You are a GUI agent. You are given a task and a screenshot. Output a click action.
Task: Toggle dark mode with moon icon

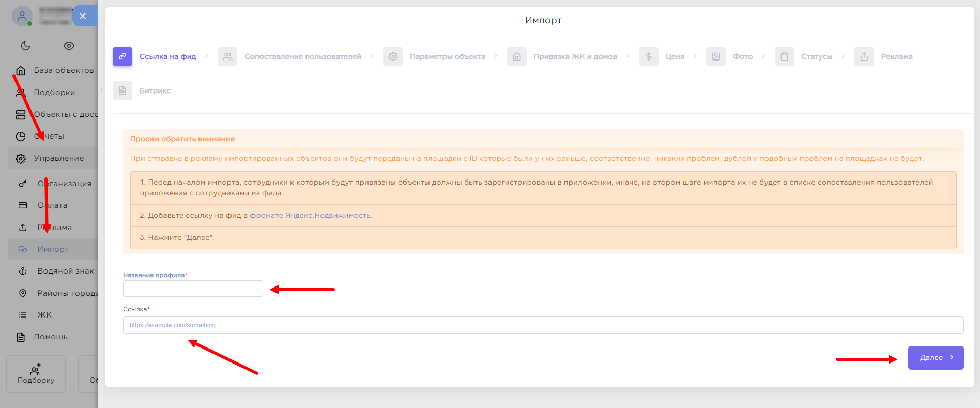25,46
